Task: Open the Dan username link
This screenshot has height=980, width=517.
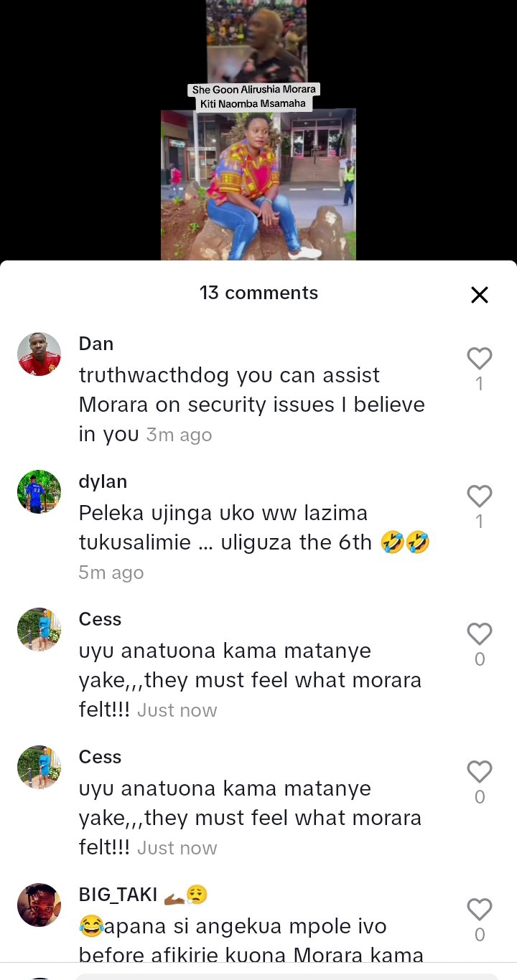Action: [x=96, y=344]
